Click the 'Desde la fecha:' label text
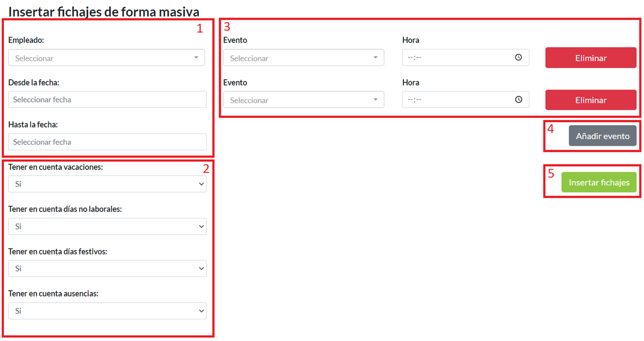This screenshot has height=341, width=644. tap(33, 83)
